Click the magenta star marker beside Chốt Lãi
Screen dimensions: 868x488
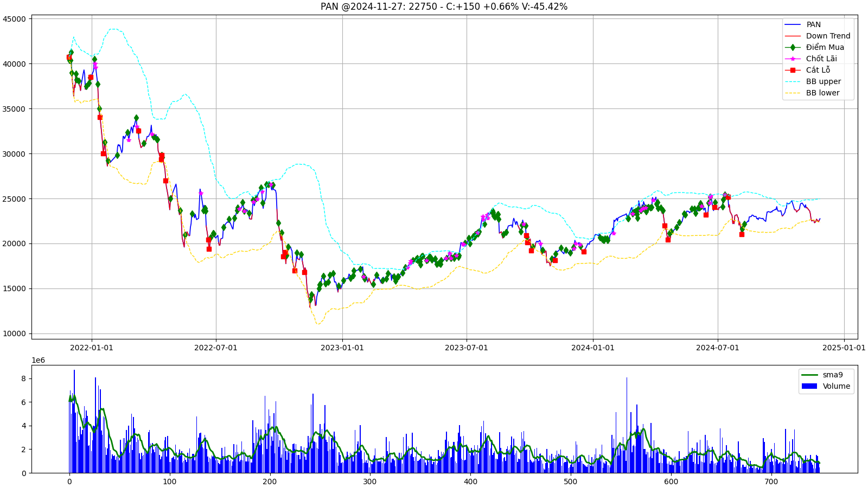pos(793,59)
